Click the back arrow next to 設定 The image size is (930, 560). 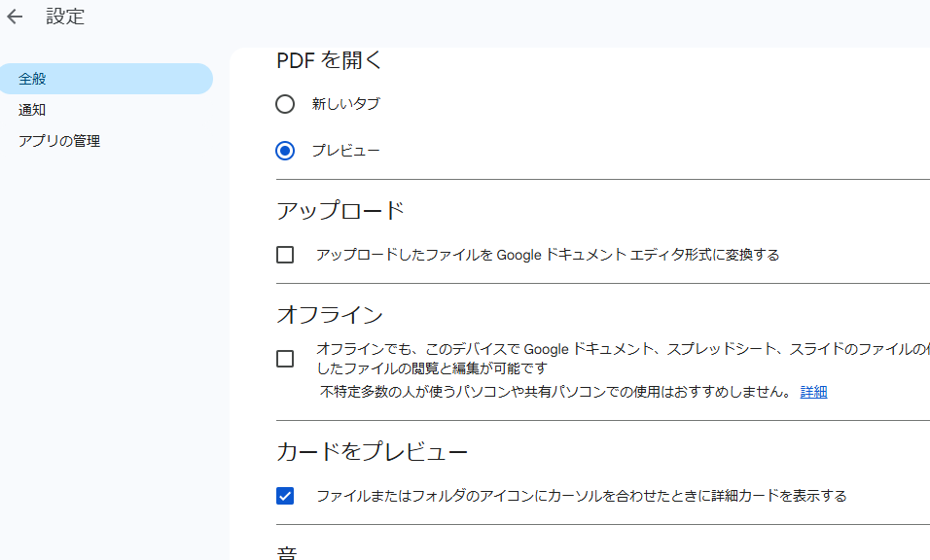(15, 17)
